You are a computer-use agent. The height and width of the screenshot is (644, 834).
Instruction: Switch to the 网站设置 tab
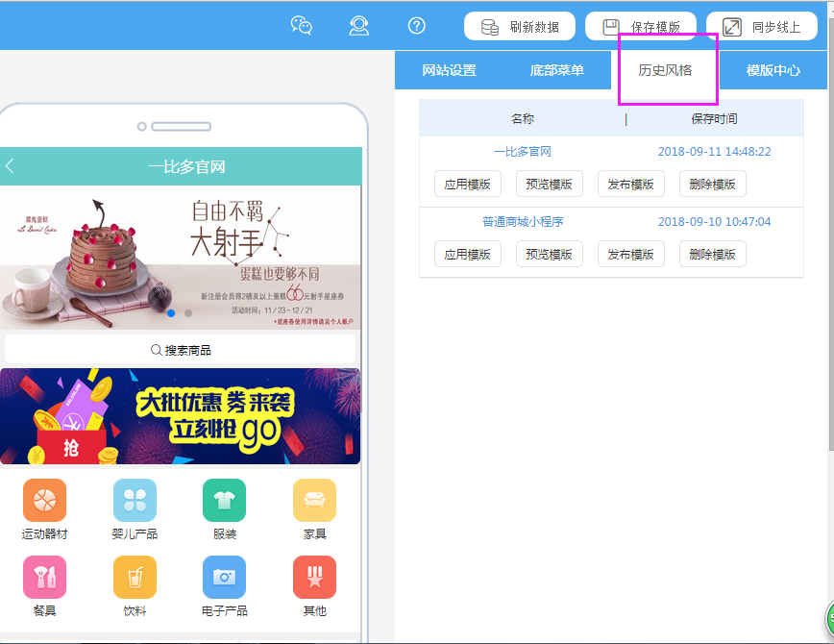pos(449,70)
